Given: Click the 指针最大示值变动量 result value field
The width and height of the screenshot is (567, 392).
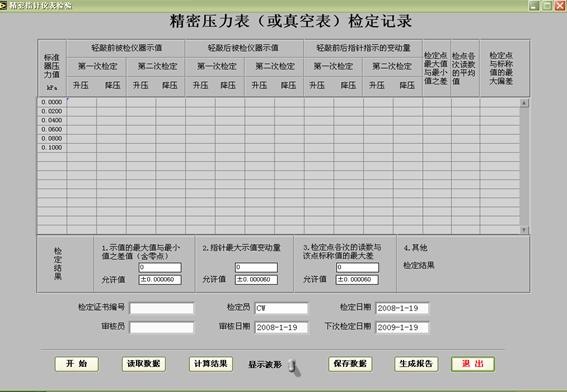Looking at the screenshot, I should click(256, 267).
